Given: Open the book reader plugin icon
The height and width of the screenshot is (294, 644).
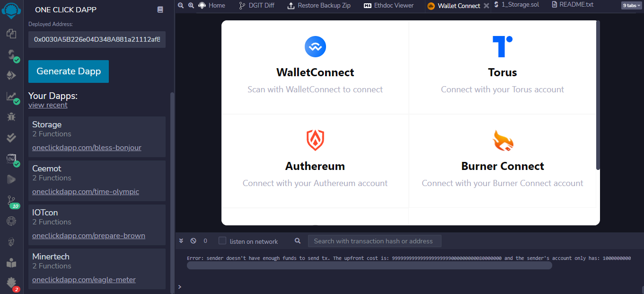Looking at the screenshot, I should pyautogui.click(x=11, y=263).
